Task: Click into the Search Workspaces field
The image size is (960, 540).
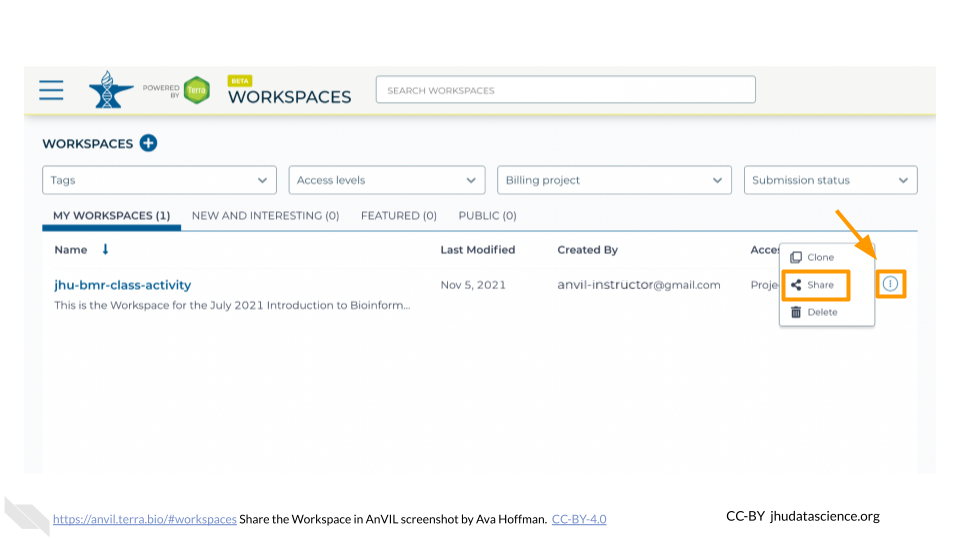Action: [566, 90]
